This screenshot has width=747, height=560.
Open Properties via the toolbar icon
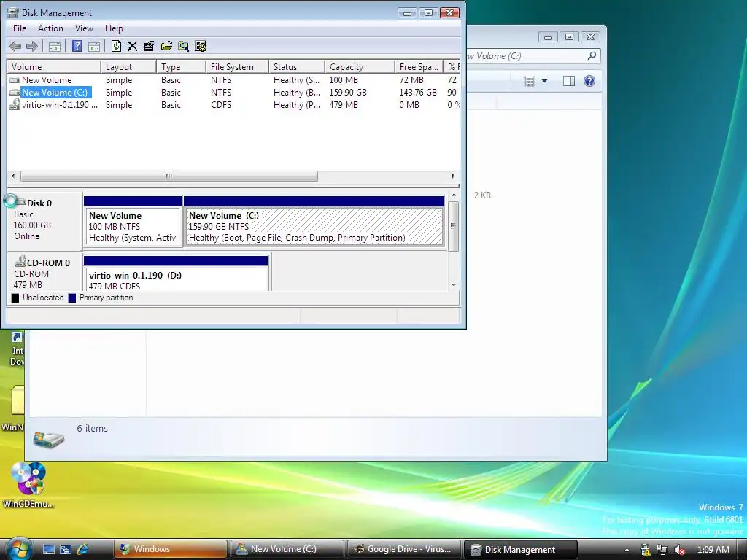(x=150, y=46)
